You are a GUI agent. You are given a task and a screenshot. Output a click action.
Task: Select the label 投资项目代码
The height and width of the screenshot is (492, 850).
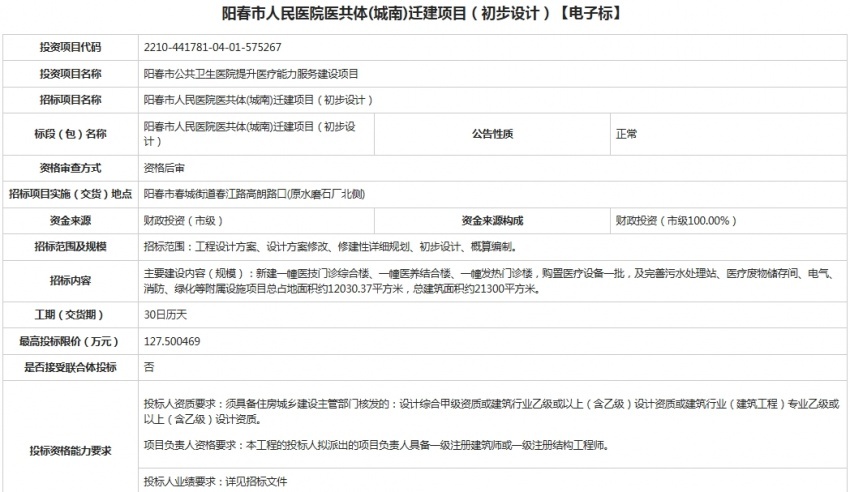click(70, 47)
